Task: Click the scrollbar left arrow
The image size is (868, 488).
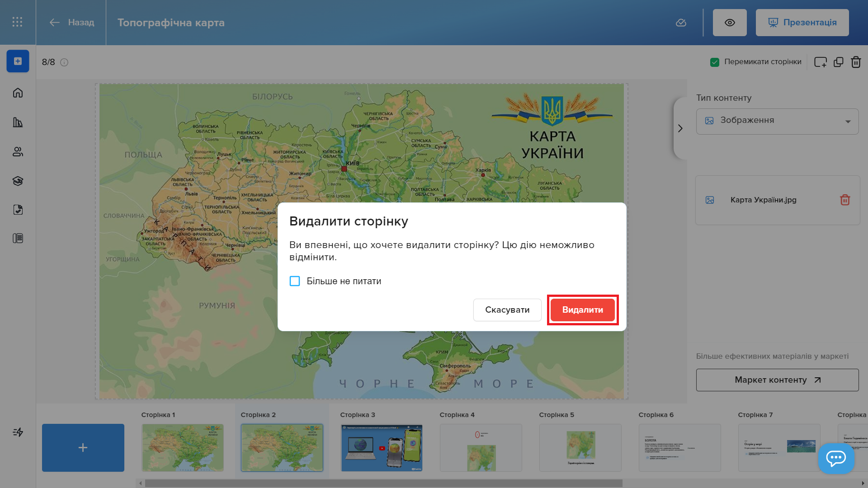Action: [x=141, y=483]
